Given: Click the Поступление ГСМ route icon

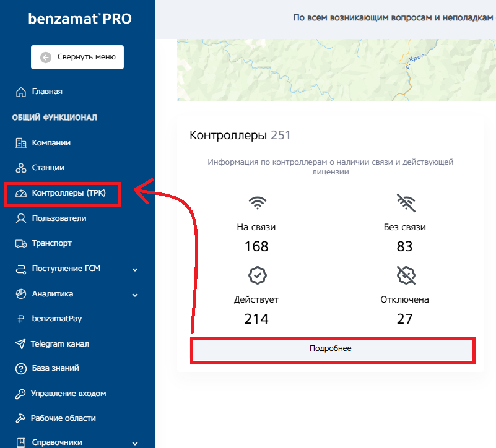Looking at the screenshot, I should (x=21, y=269).
